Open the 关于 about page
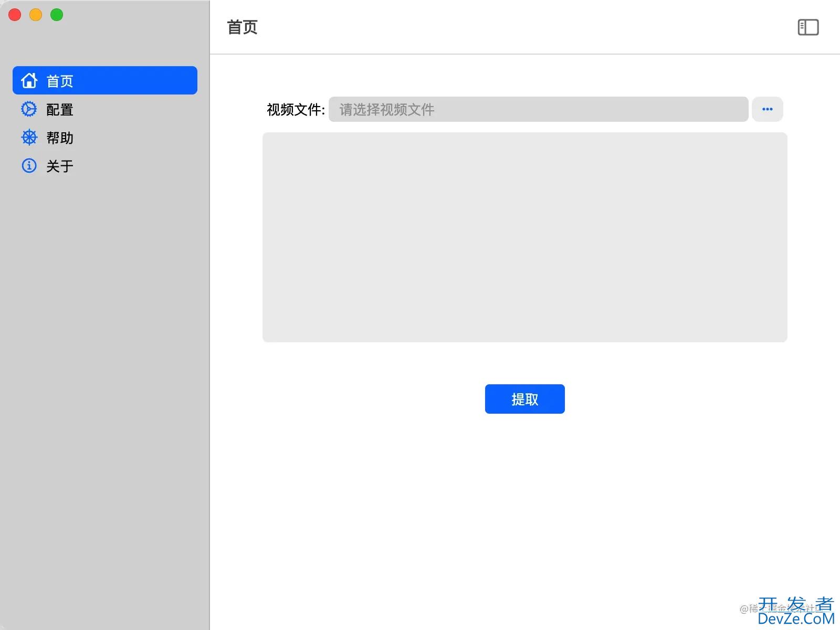840x630 pixels. tap(105, 166)
